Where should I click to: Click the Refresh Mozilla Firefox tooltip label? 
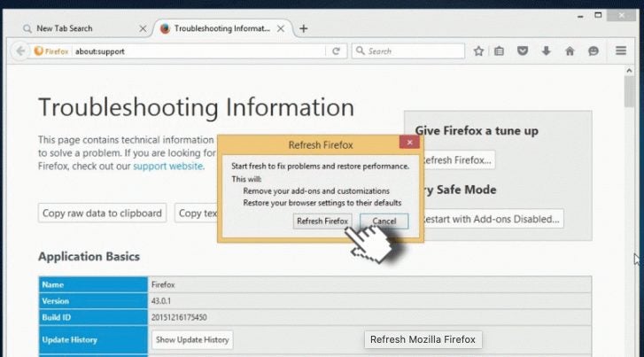(423, 340)
